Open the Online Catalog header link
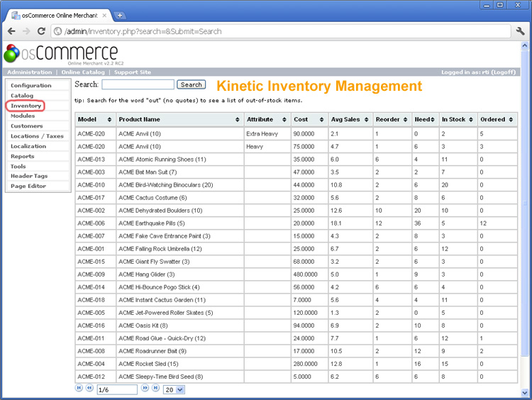Image resolution: width=532 pixels, height=400 pixels. coord(83,72)
